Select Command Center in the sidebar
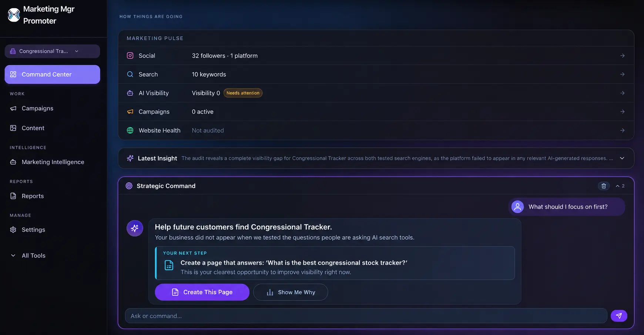 (52, 74)
